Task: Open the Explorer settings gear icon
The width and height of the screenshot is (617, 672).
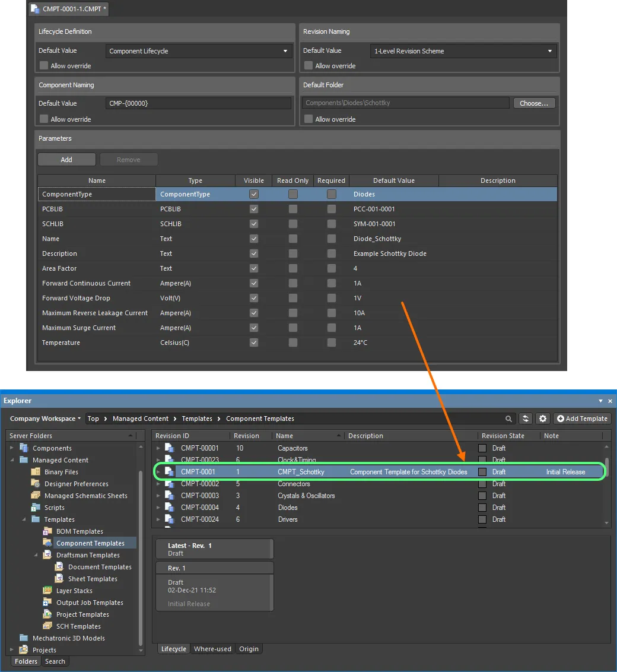Action: [x=543, y=419]
